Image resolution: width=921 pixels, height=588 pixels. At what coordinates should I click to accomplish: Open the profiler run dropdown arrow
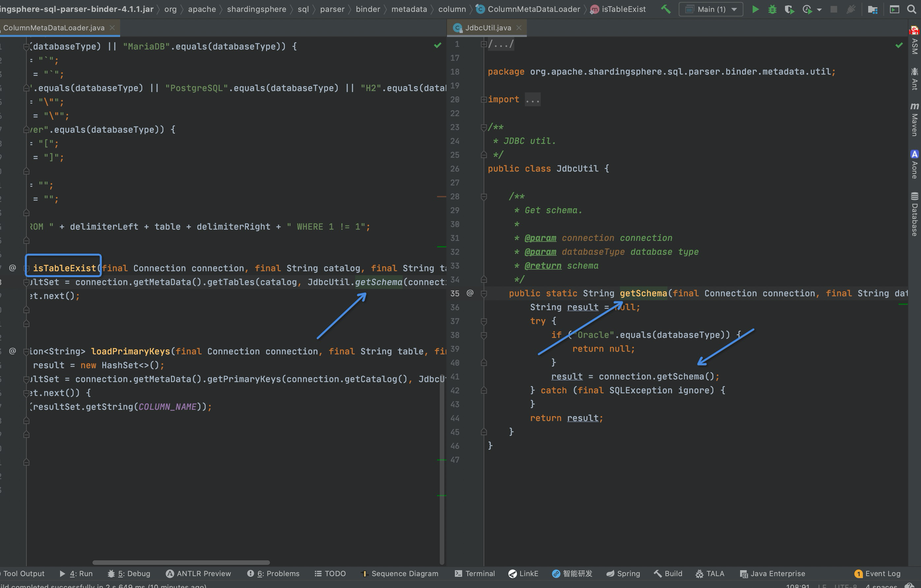[819, 10]
